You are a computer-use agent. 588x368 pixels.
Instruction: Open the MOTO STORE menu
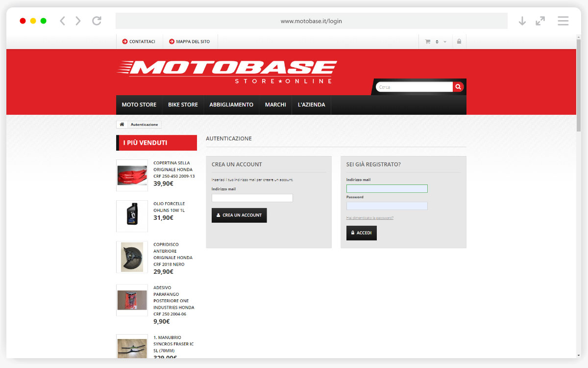click(139, 105)
